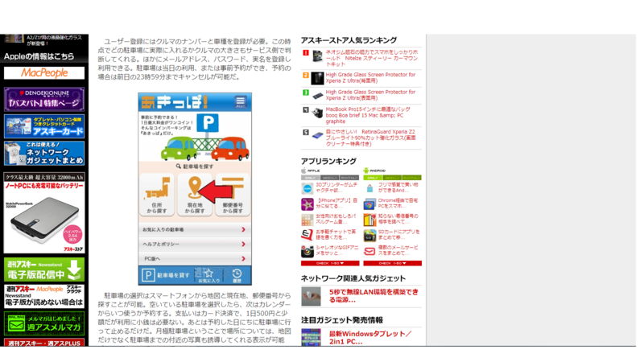Open SDカードにアプリをまとめて app link

click(398, 234)
